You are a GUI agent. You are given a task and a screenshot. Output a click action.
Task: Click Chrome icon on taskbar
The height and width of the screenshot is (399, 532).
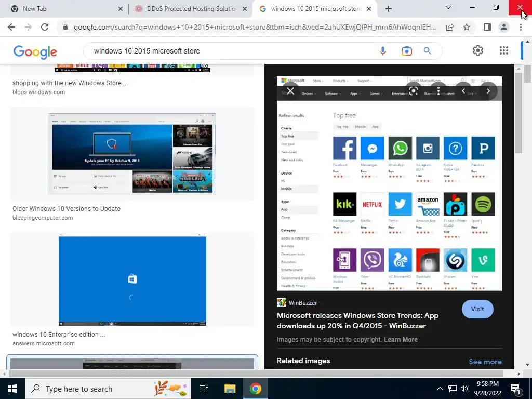(256, 389)
